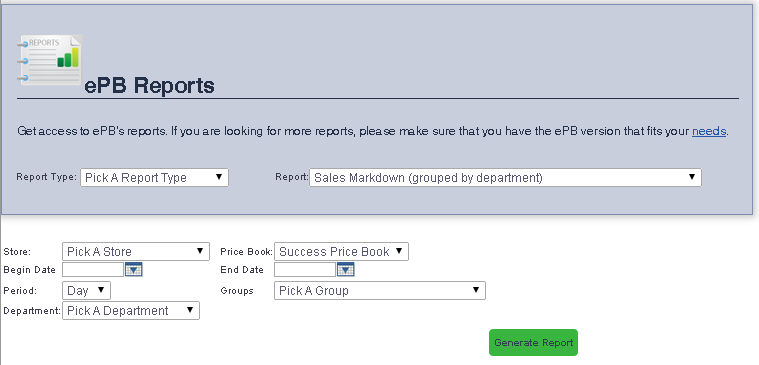Open the Period Day dropdown

87,291
